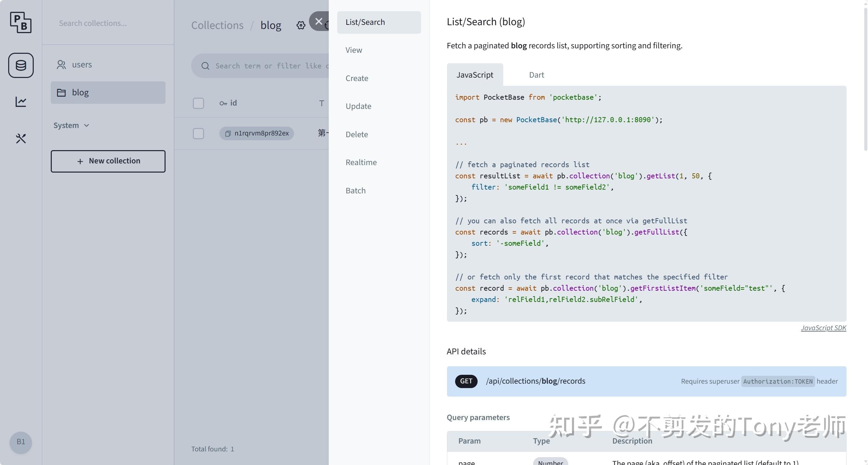
Task: Click the New collection button
Action: click(x=108, y=161)
